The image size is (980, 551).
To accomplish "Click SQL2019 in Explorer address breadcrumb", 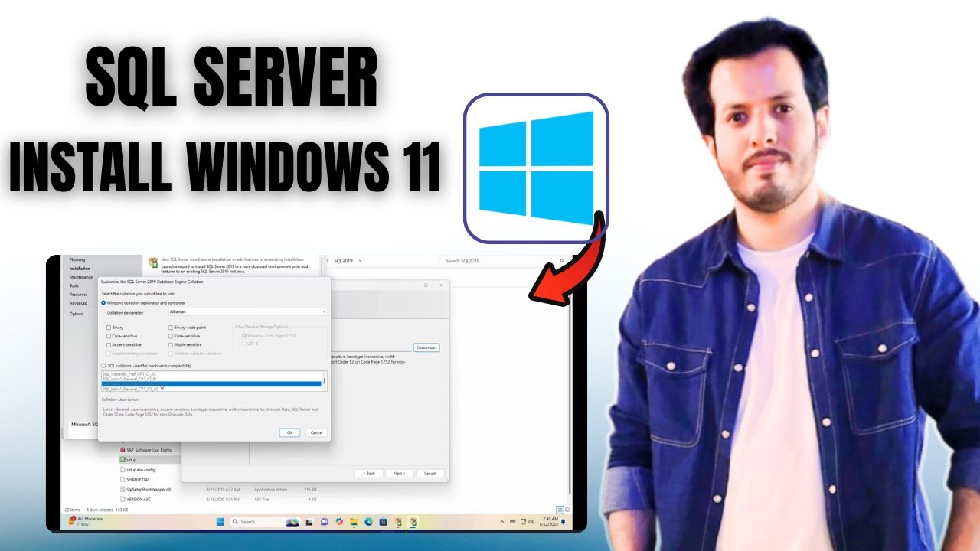I will click(344, 261).
